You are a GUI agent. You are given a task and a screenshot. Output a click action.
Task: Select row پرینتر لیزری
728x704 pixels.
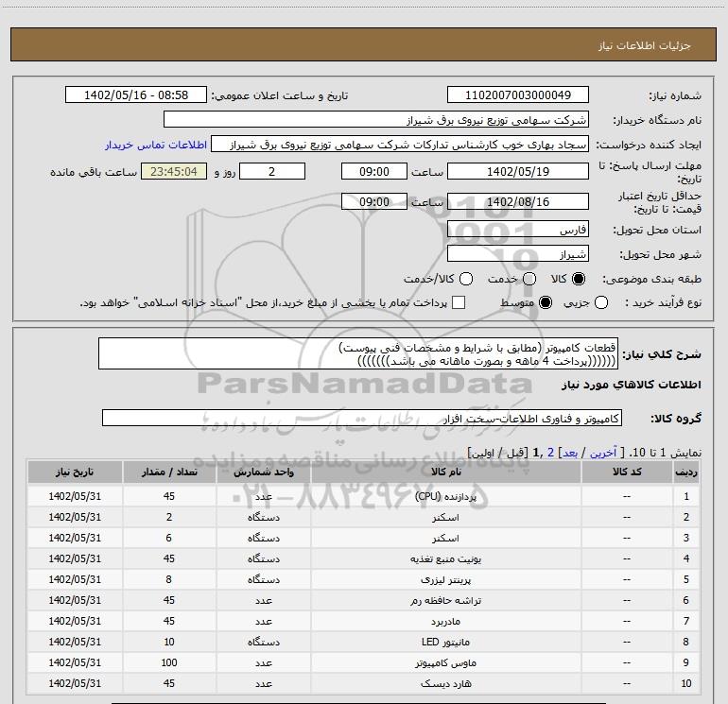pos(363,579)
